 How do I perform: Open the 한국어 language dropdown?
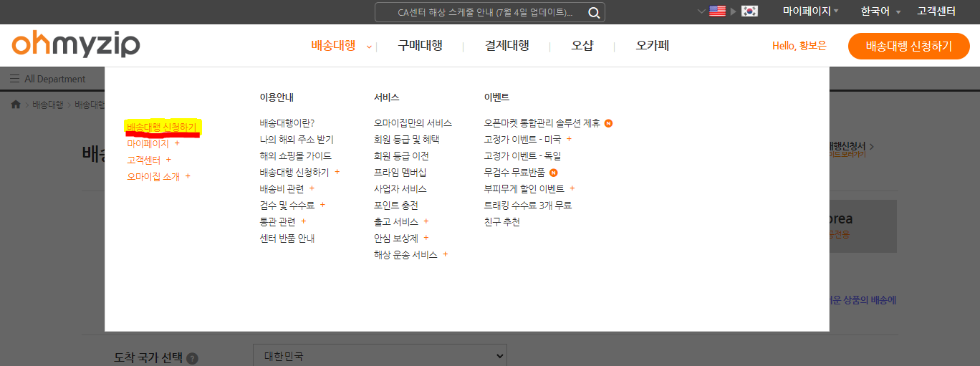[x=880, y=11]
